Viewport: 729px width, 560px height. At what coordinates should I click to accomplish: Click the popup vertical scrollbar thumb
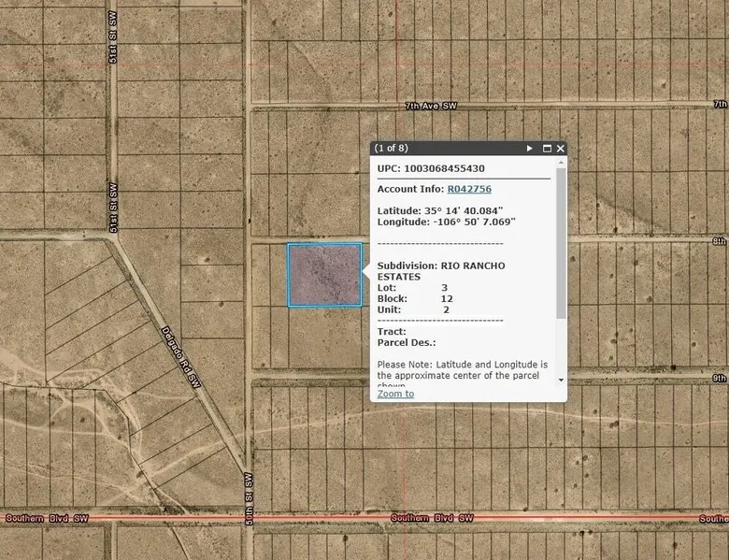pos(561,243)
